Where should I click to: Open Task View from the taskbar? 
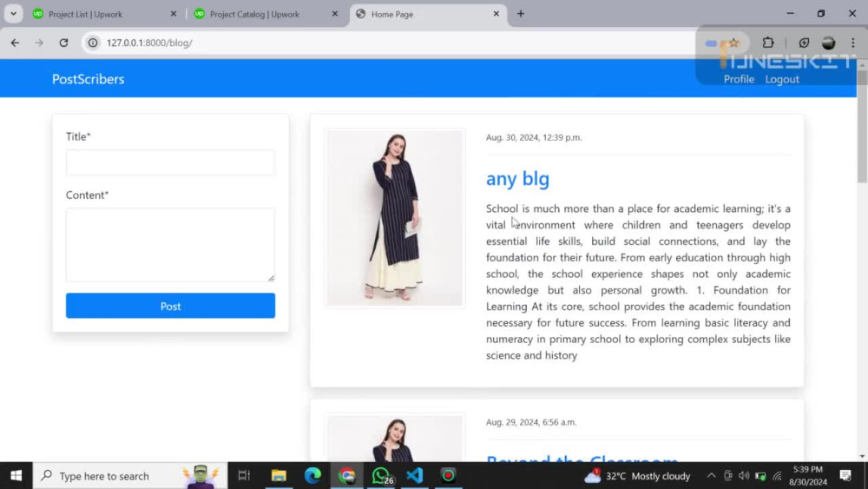[x=244, y=476]
